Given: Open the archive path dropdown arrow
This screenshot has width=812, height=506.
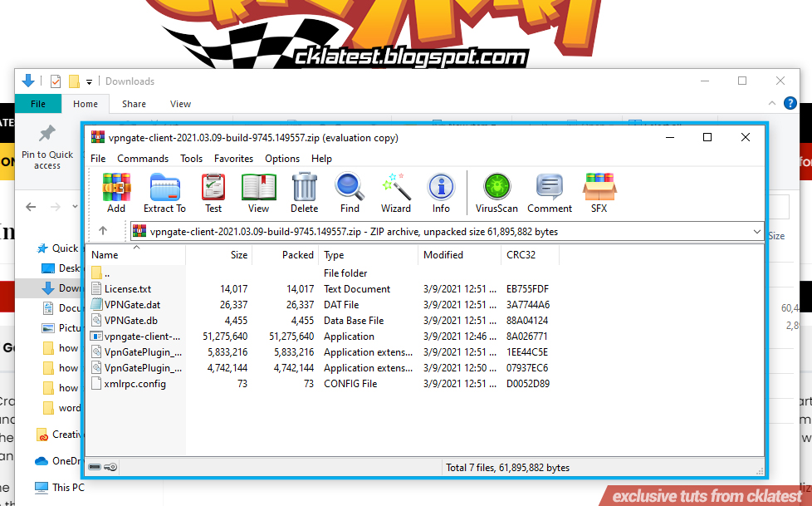Looking at the screenshot, I should [756, 232].
